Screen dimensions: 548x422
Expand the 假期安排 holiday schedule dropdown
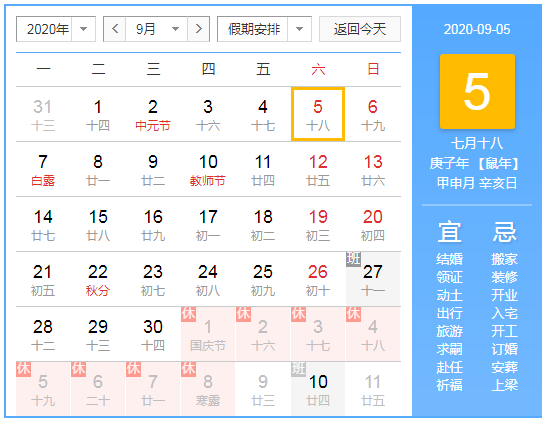coord(264,29)
